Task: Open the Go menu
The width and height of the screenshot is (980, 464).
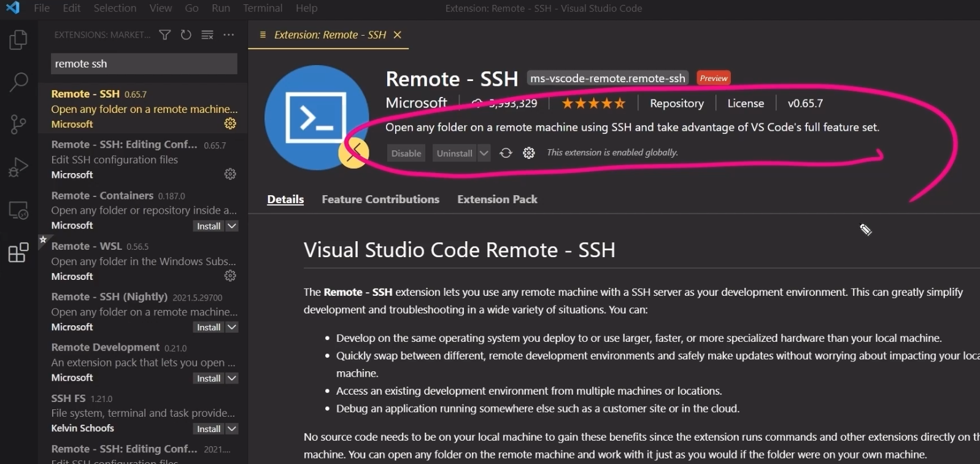Action: click(191, 8)
